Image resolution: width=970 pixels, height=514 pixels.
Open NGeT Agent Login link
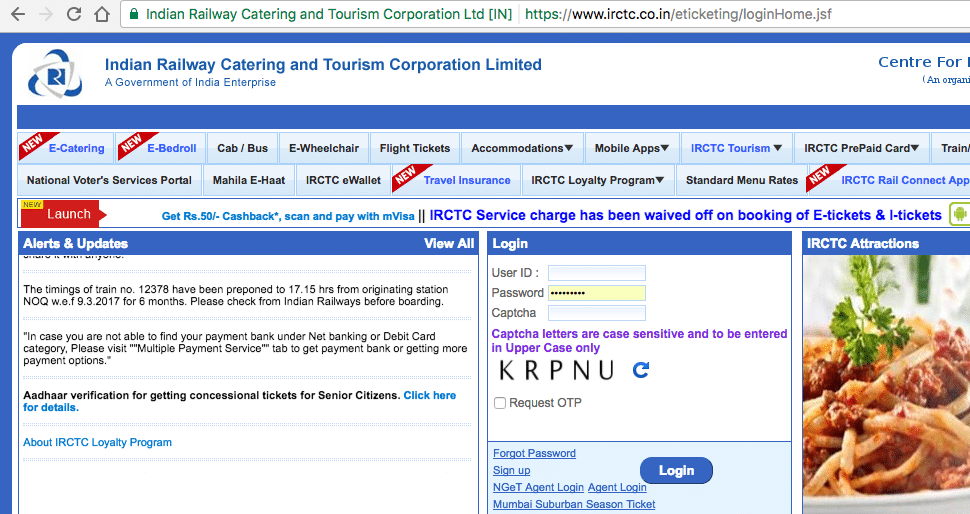point(538,487)
